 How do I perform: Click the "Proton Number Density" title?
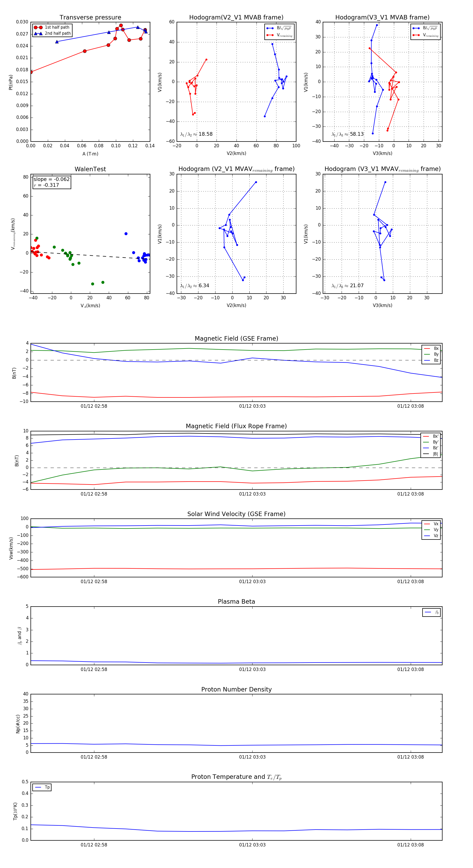tap(236, 689)
